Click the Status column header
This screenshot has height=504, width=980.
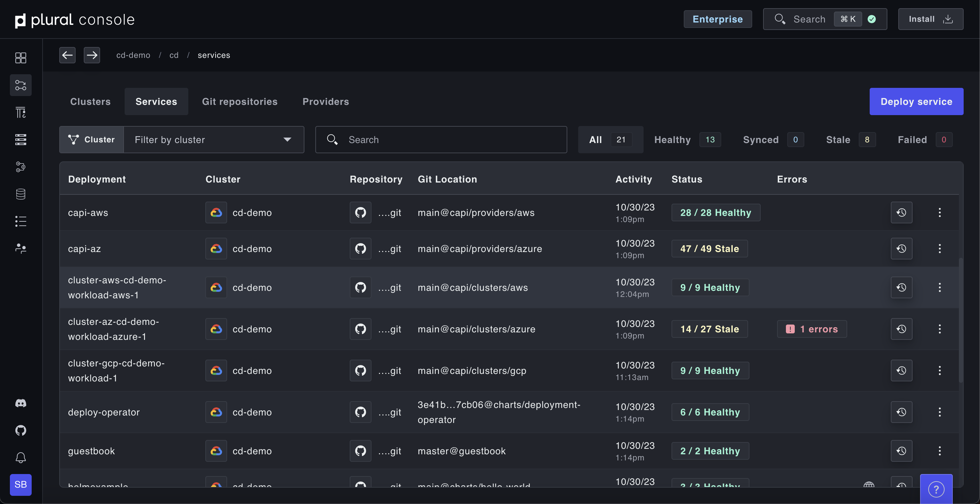(x=687, y=179)
